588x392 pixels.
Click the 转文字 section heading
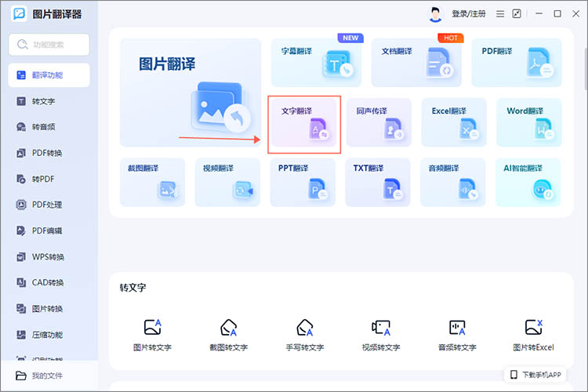click(x=132, y=288)
